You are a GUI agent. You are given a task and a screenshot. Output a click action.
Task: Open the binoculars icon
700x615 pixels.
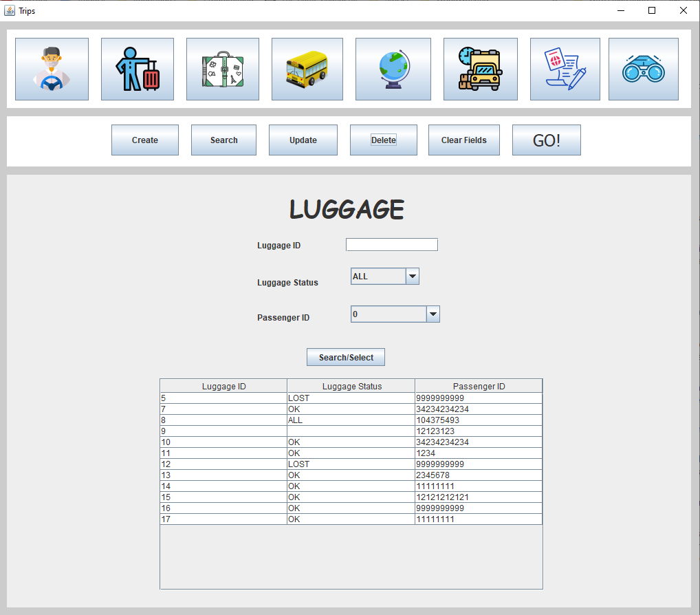(644, 69)
